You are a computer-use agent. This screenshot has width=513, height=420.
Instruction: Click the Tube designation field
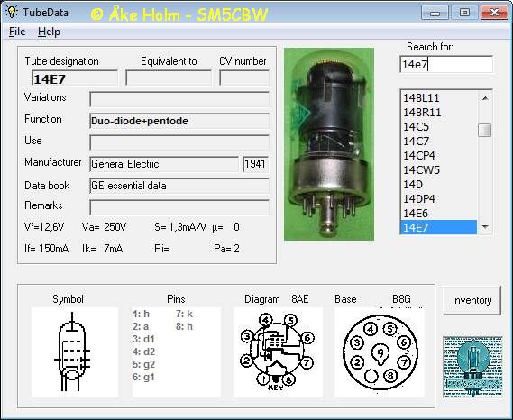[75, 78]
